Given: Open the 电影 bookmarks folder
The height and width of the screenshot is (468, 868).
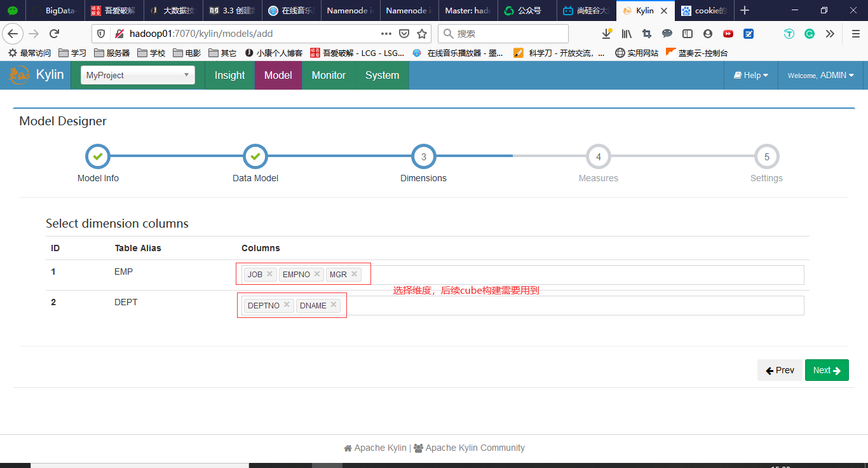Looking at the screenshot, I should (x=187, y=53).
